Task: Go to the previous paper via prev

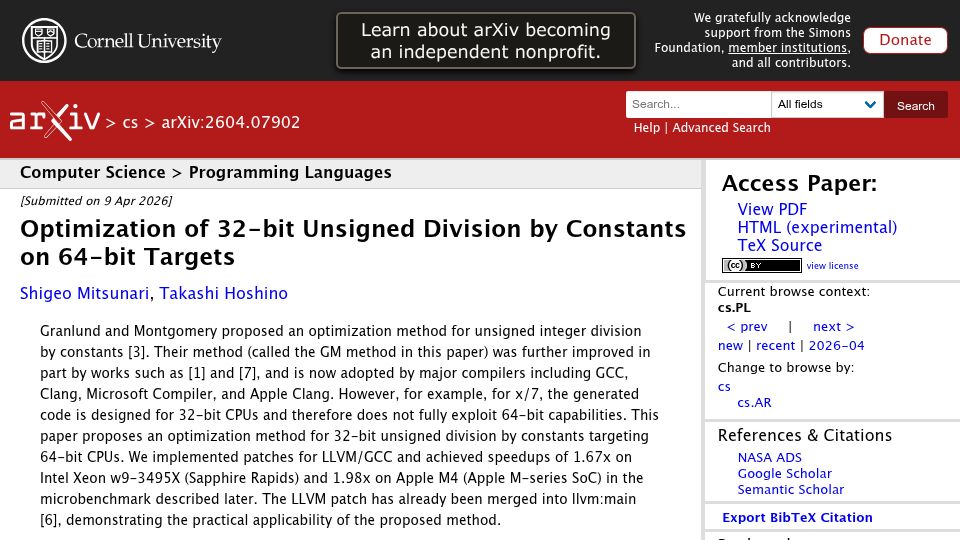Action: coord(747,326)
